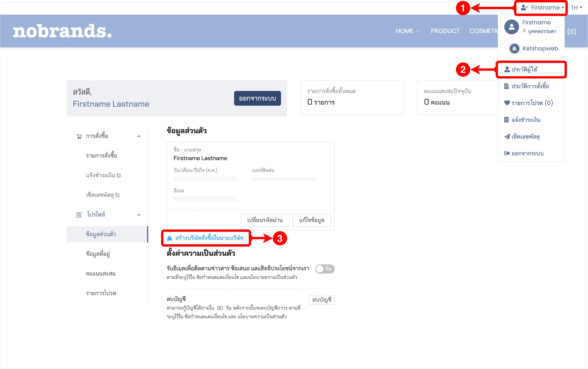This screenshot has width=588, height=369.
Task: Click the สร้างบริษัทสั่งซื้อในนามบริษัท link
Action: tap(209, 238)
